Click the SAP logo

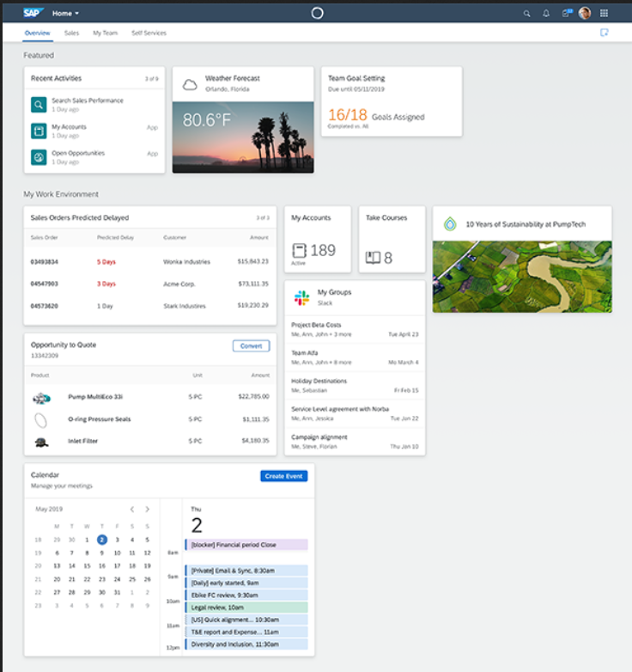[x=33, y=13]
